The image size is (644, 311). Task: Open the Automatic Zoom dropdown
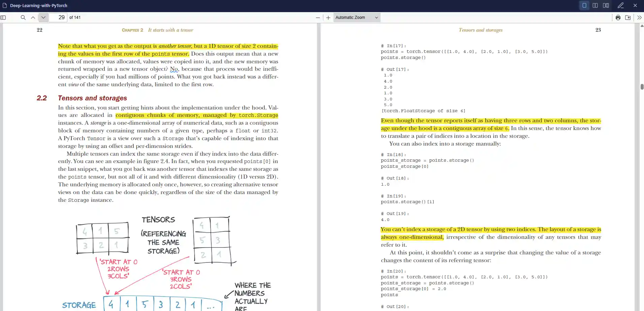pyautogui.click(x=357, y=18)
